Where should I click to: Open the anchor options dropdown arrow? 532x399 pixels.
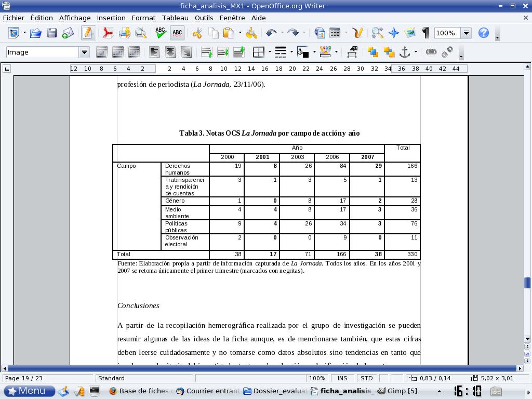click(x=416, y=52)
